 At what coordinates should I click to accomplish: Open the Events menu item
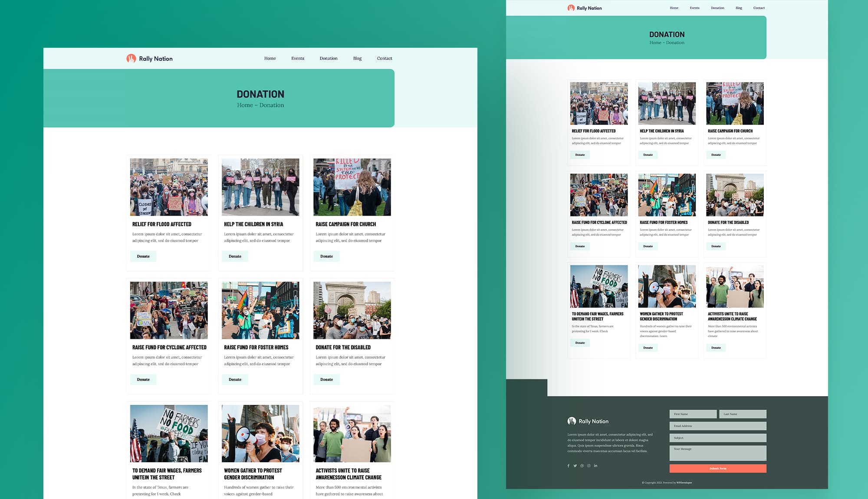click(298, 58)
